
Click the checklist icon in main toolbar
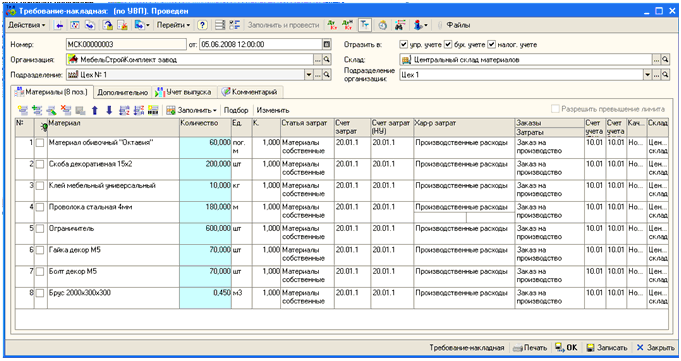pos(235,25)
